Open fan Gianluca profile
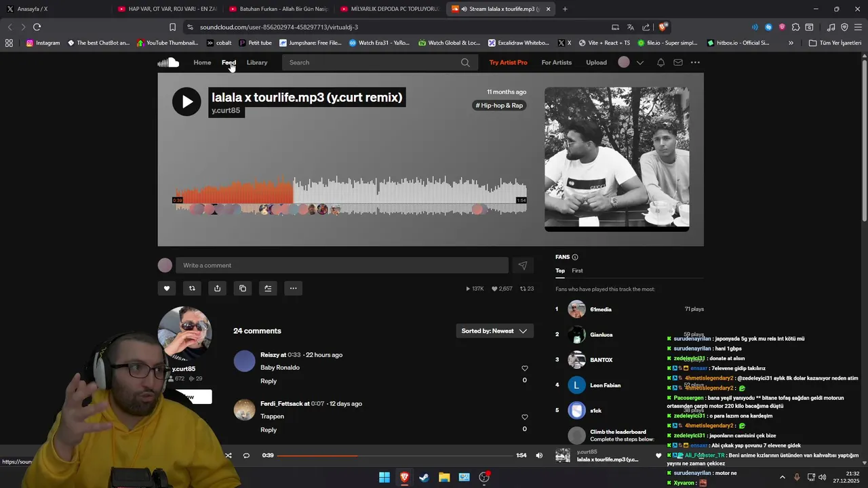Image resolution: width=868 pixels, height=488 pixels. (601, 334)
